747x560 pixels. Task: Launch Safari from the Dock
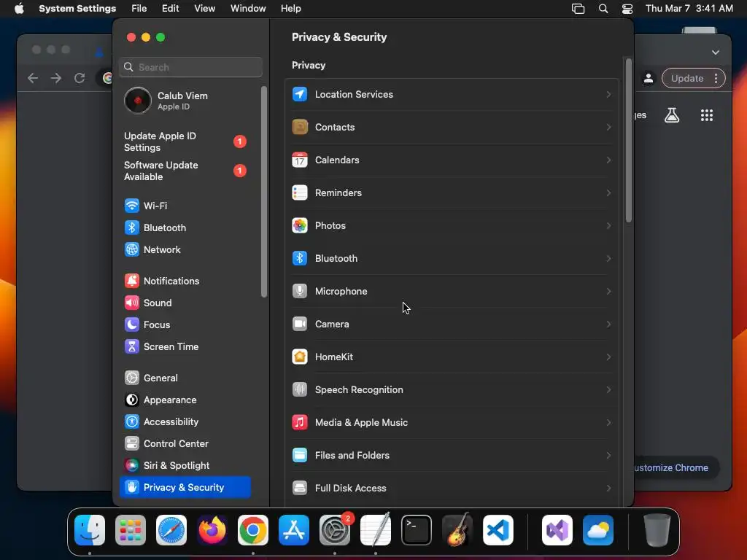click(x=171, y=530)
